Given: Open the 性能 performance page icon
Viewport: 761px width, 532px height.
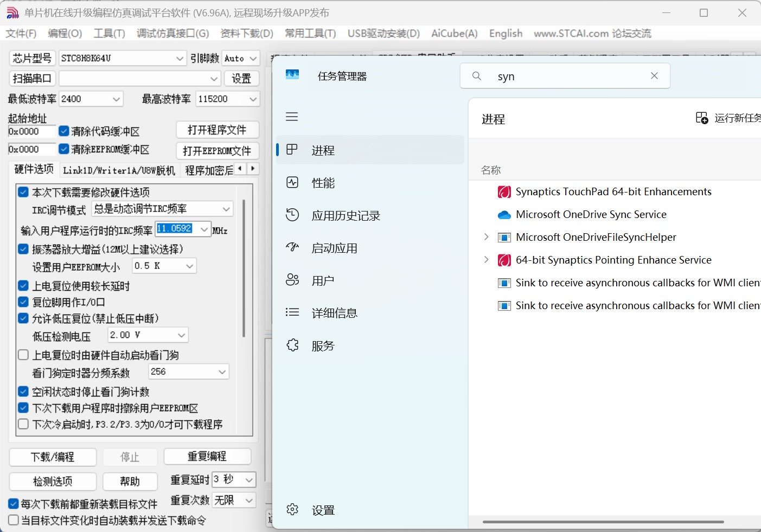Looking at the screenshot, I should point(292,183).
